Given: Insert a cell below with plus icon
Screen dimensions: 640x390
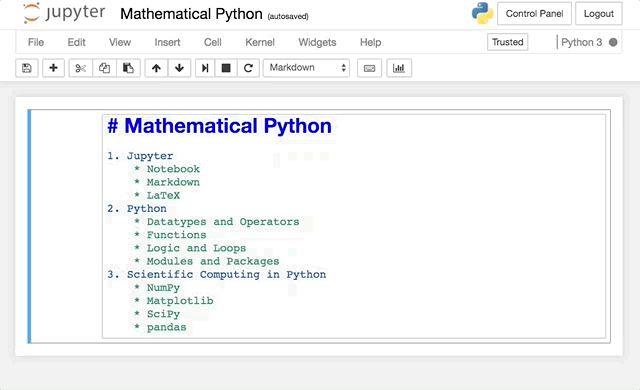Looking at the screenshot, I should click(x=53, y=68).
